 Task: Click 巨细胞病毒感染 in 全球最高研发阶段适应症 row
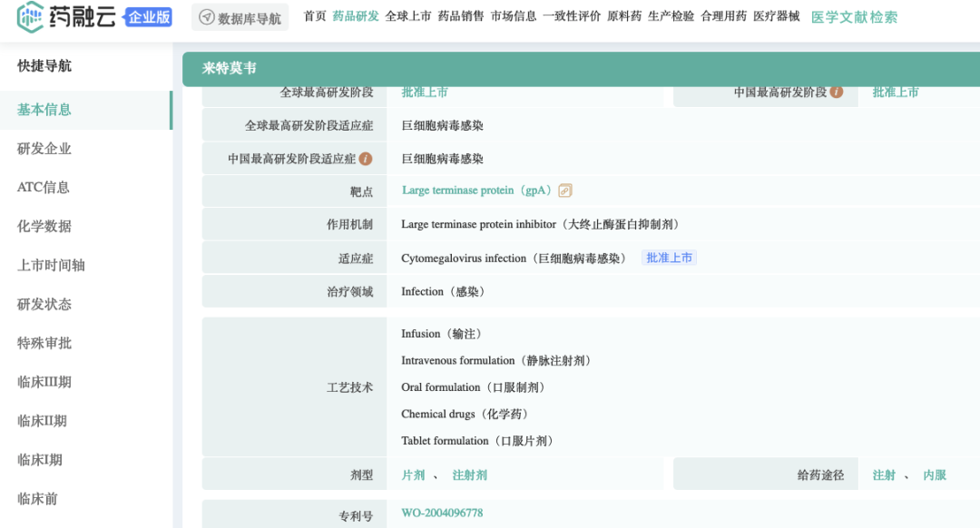pyautogui.click(x=443, y=125)
